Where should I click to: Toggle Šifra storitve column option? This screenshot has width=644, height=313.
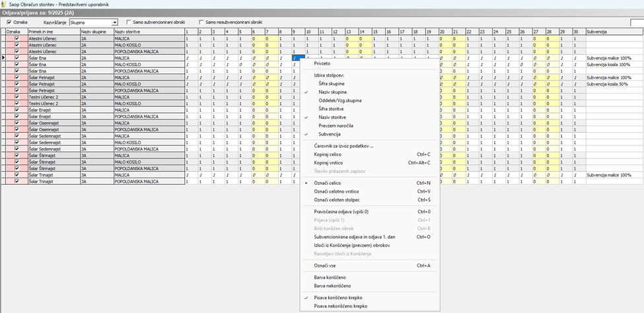coord(331,109)
